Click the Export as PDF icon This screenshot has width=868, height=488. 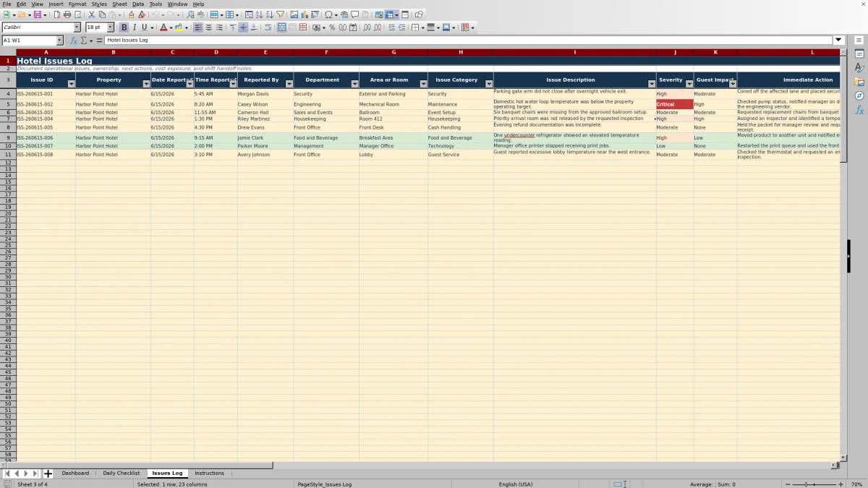[56, 14]
